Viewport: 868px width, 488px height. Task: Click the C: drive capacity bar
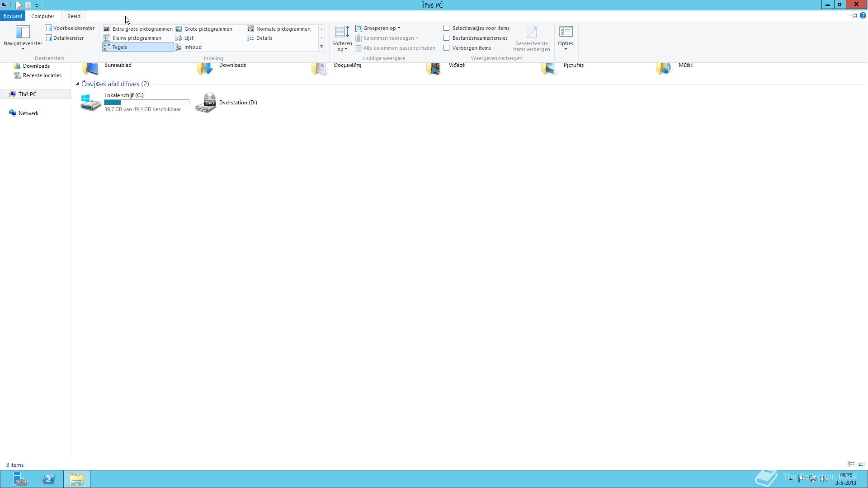pos(146,103)
